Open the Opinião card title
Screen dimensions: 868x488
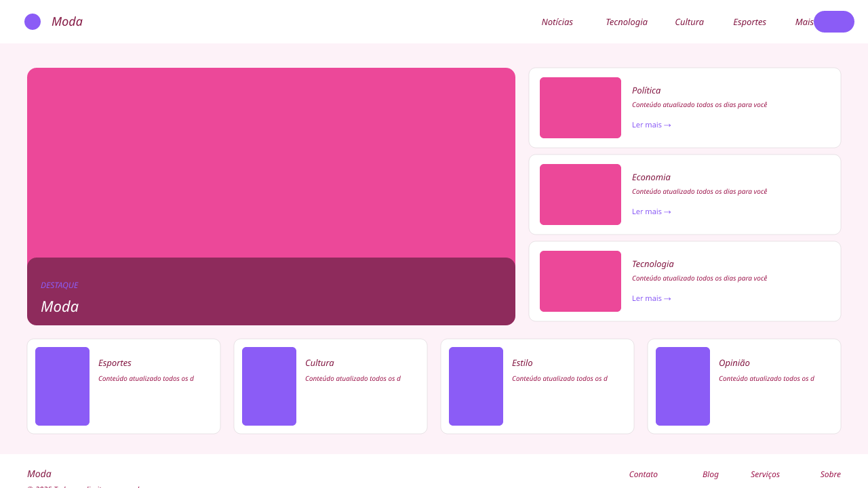(x=734, y=363)
